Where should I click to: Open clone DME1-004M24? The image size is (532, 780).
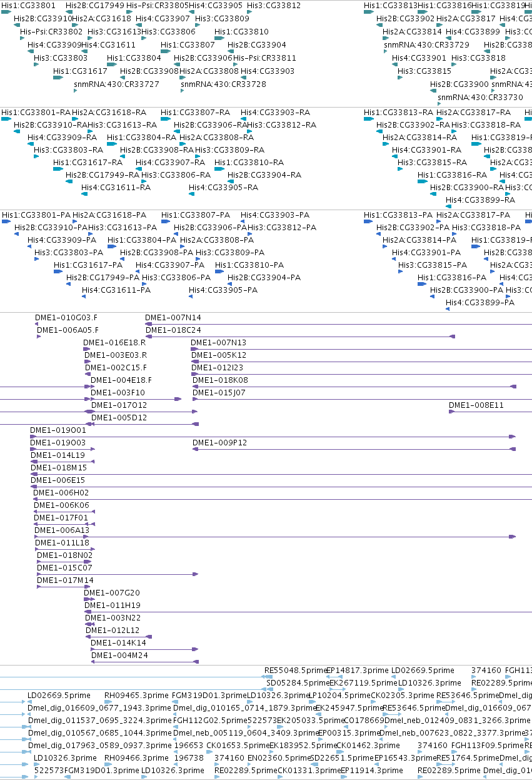(119, 656)
